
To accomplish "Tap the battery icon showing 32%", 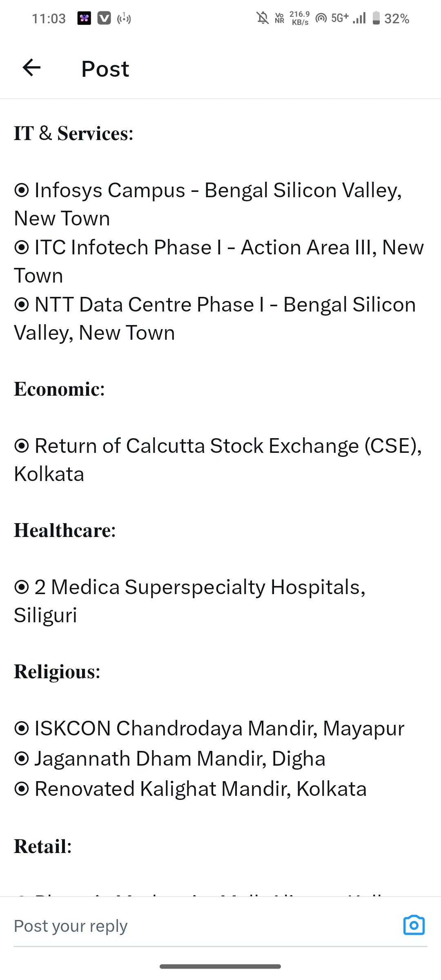I will [376, 18].
